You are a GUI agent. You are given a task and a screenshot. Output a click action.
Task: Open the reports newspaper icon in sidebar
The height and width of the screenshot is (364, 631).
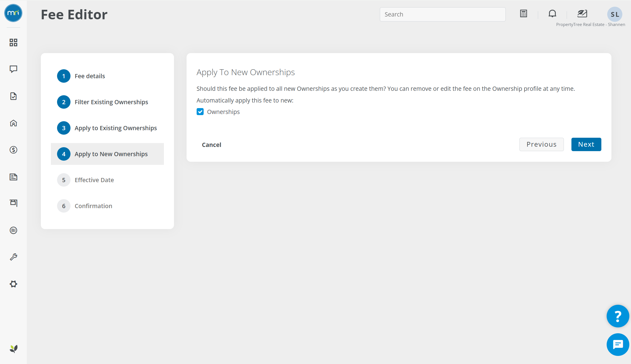[13, 177]
